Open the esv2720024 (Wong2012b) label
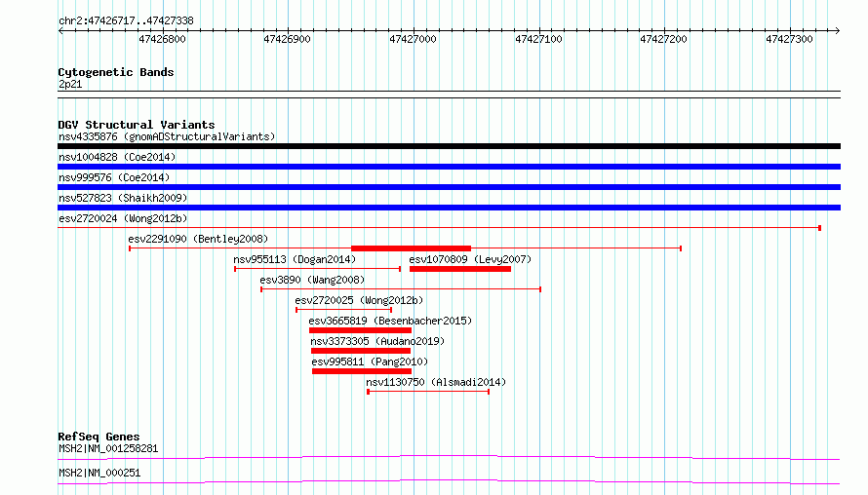 123,218
